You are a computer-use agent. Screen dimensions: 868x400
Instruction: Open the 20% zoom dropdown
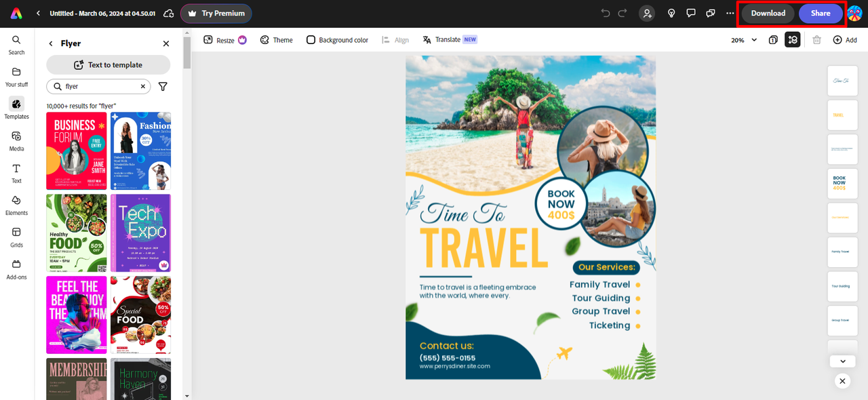pos(744,40)
